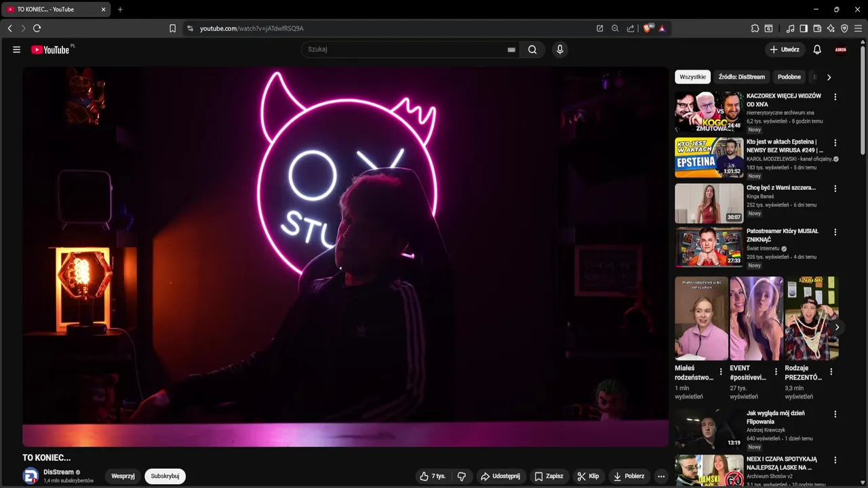This screenshot has height=488, width=868.
Task: Open Brave Wallet icon
Action: [x=817, y=28]
